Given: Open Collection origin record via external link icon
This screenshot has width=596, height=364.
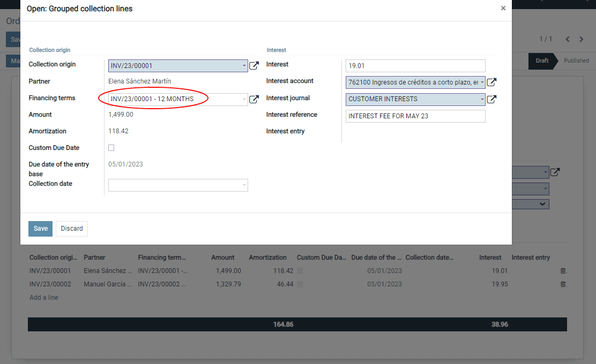Looking at the screenshot, I should [254, 66].
